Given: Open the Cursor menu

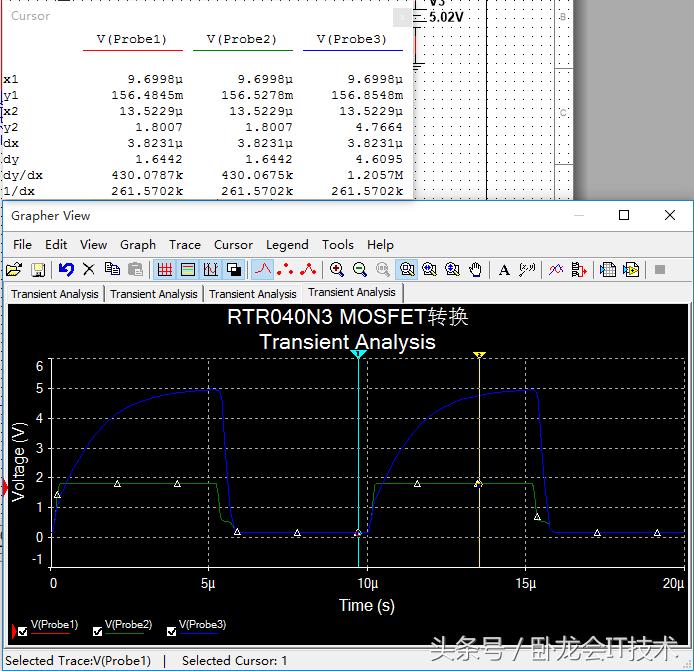Looking at the screenshot, I should (233, 244).
